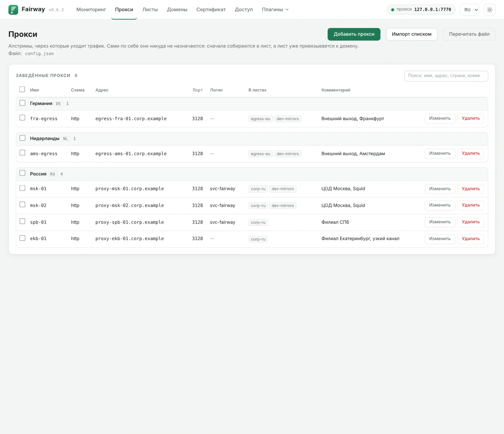
Task: Tick the Нидерланды group checkbox
Action: point(22,138)
